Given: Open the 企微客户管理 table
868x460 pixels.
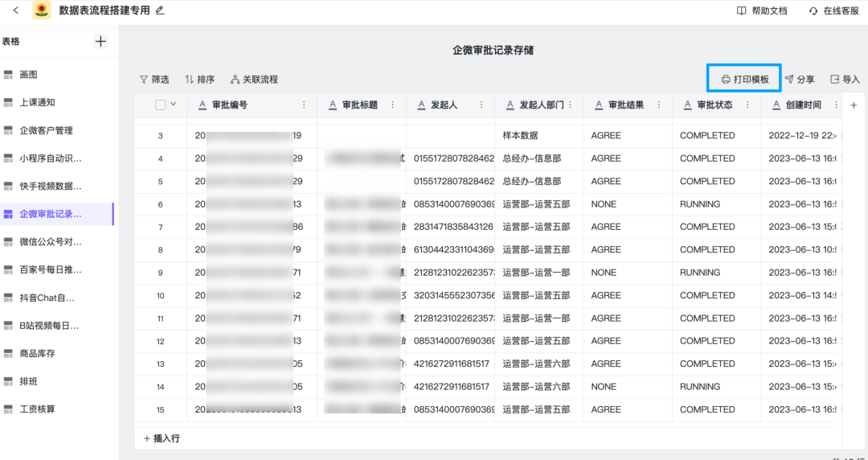Looking at the screenshot, I should click(x=57, y=130).
